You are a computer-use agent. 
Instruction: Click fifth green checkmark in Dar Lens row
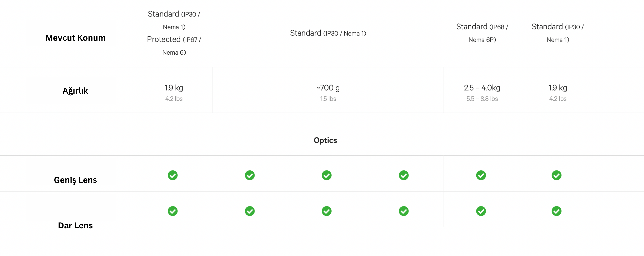pyautogui.click(x=481, y=211)
